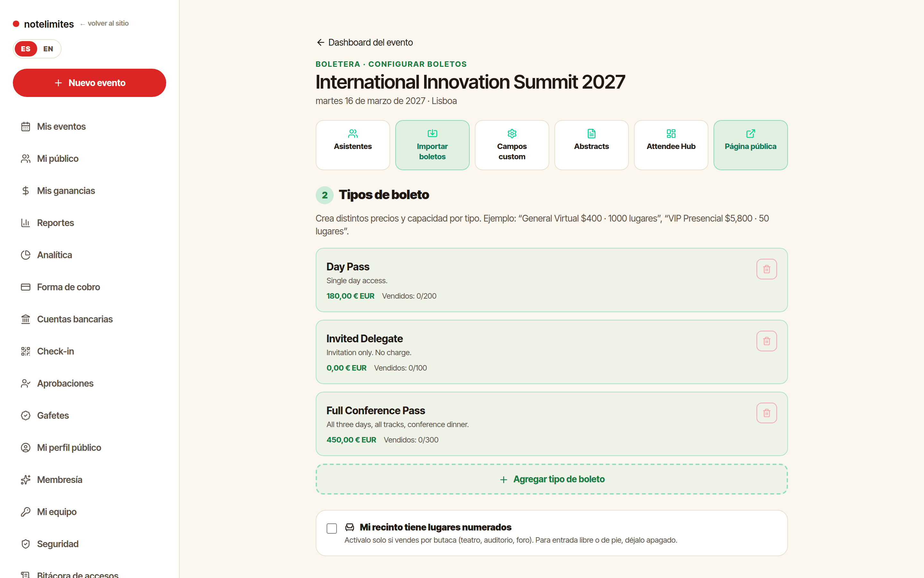This screenshot has height=578, width=924.
Task: Click the Aprobaciones user-check icon
Action: [26, 383]
